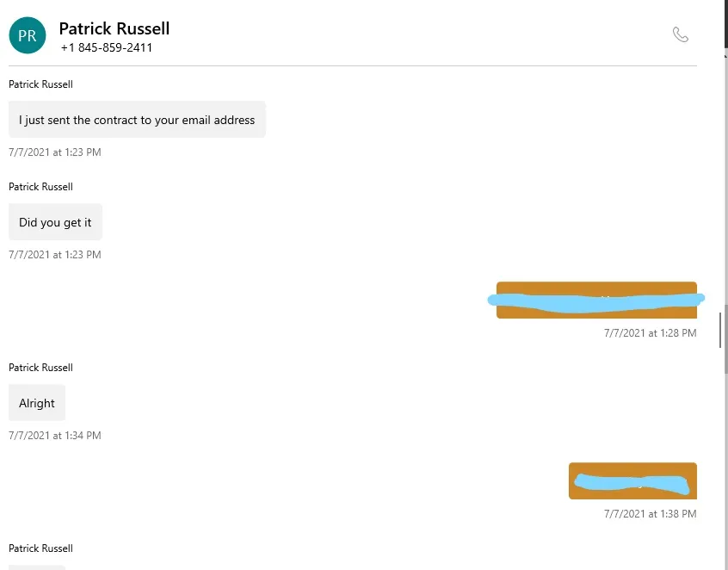The height and width of the screenshot is (570, 728).
Task: Click the first 1:23 PM timestamp
Action: point(55,152)
